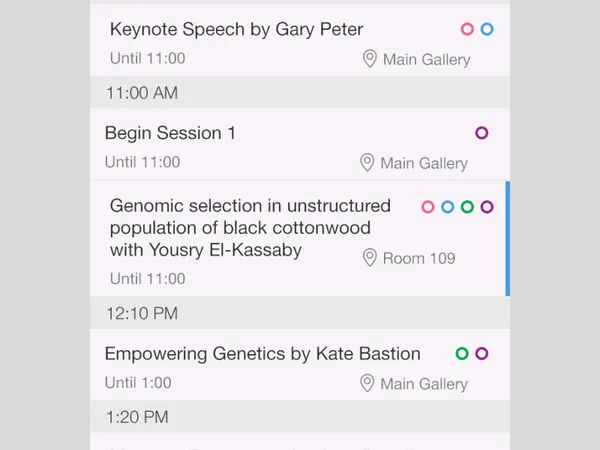Click the location pin in Keynote Speech row

pos(370,59)
